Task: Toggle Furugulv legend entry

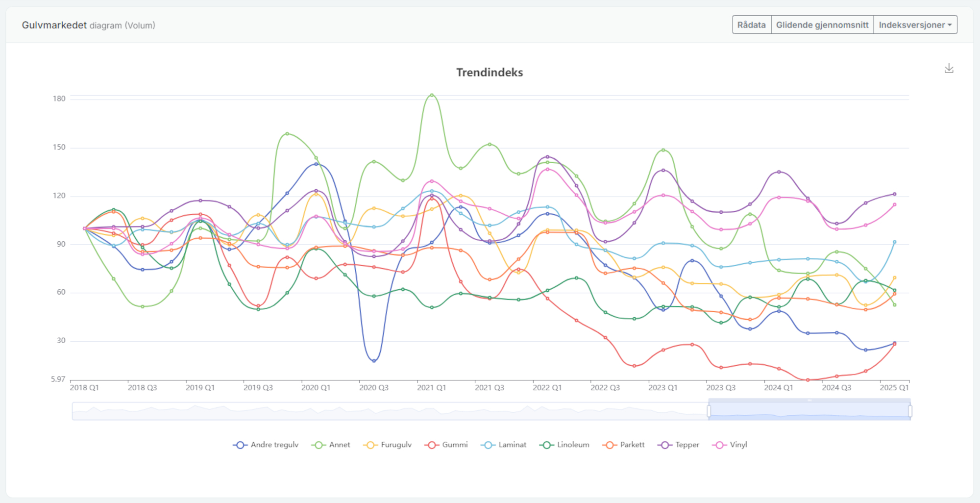Action: pos(388,445)
